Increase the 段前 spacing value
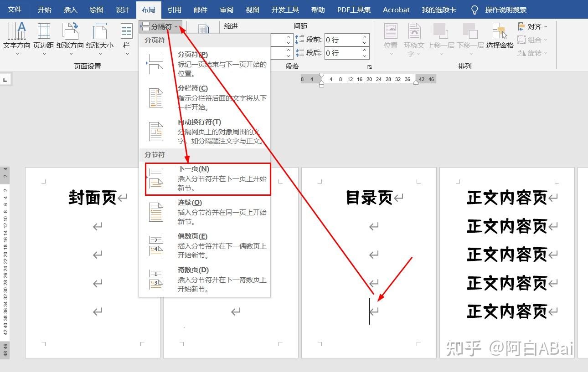 (365, 37)
